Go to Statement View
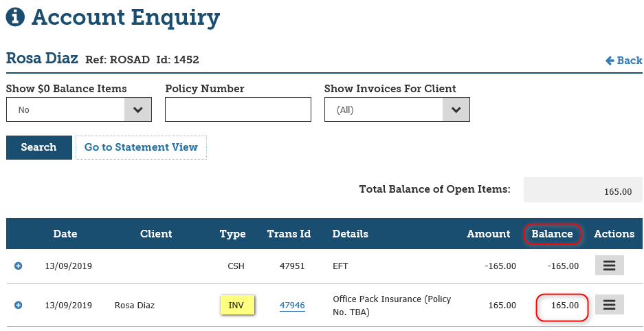644x331 pixels. pos(141,147)
